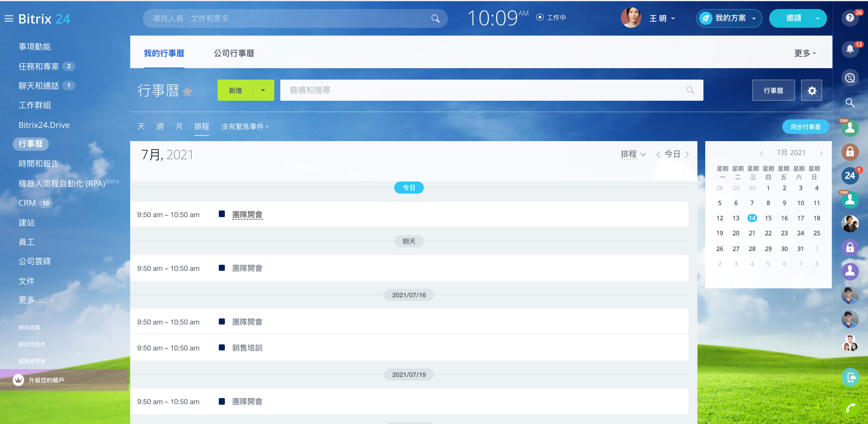Click color square of 2021/07/19 團隊開會
This screenshot has width=868, height=424.
click(222, 401)
